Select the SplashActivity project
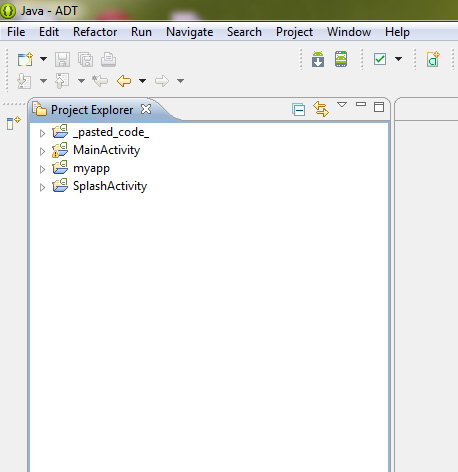Viewport: 458px width, 472px height. click(110, 186)
